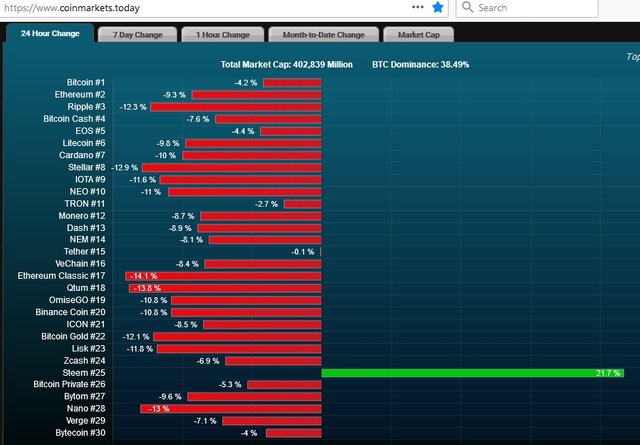Viewport: 640px width, 445px height.
Task: Click the BTC Dominance 38.49% text
Action: tap(420, 65)
